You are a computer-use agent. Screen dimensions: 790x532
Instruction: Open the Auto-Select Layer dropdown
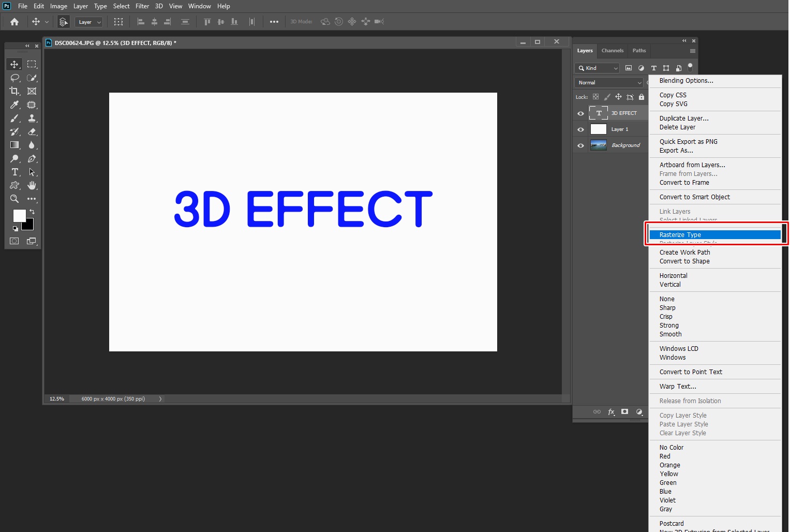(90, 22)
